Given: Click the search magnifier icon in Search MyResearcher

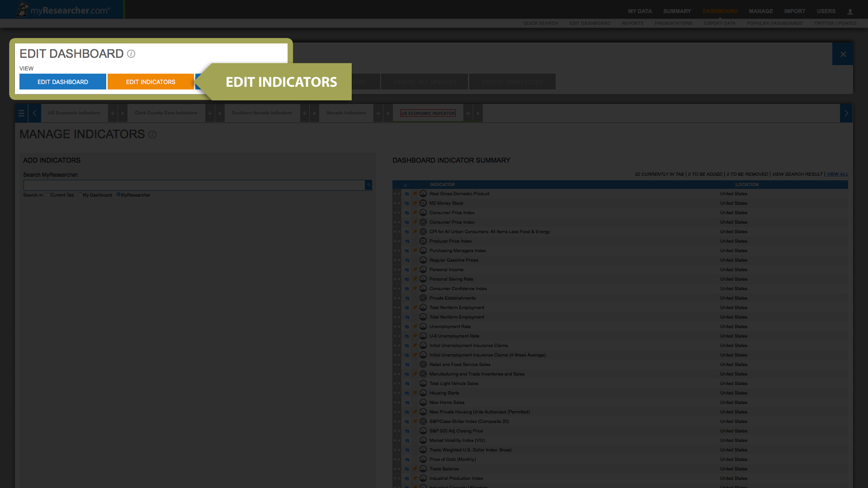Looking at the screenshot, I should pyautogui.click(x=368, y=185).
